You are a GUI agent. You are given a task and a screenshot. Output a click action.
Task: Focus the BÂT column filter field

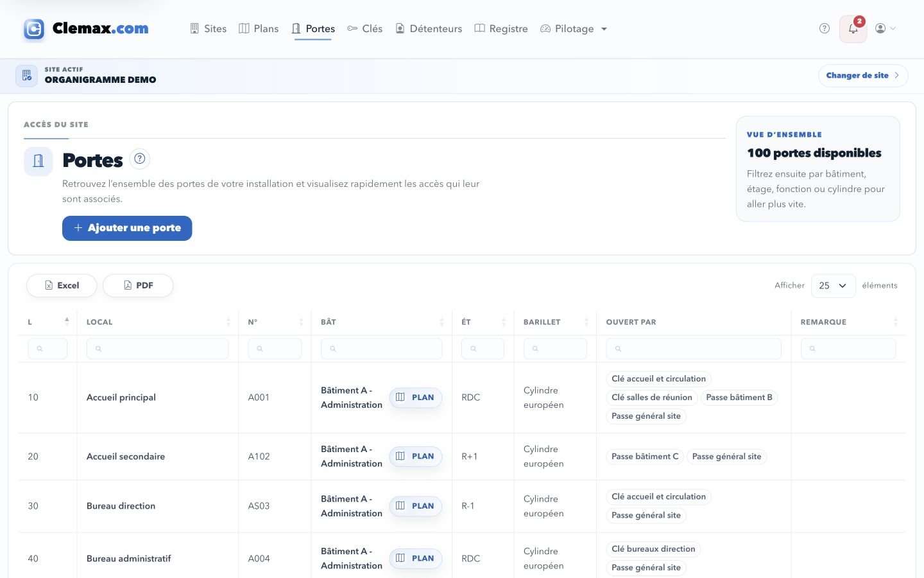[x=381, y=349]
